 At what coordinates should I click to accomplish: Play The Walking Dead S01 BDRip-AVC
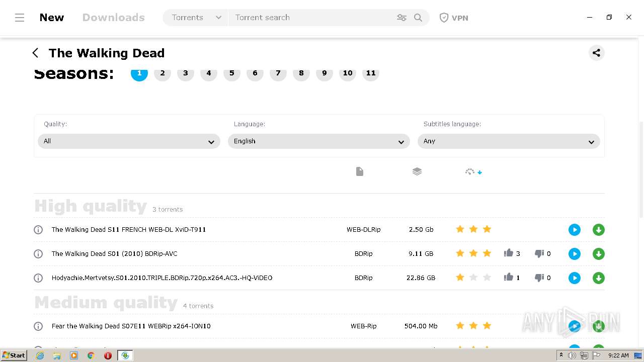point(575,254)
